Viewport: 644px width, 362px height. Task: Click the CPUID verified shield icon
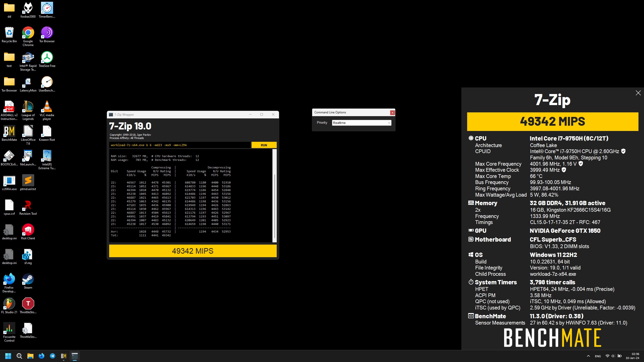pyautogui.click(x=623, y=151)
